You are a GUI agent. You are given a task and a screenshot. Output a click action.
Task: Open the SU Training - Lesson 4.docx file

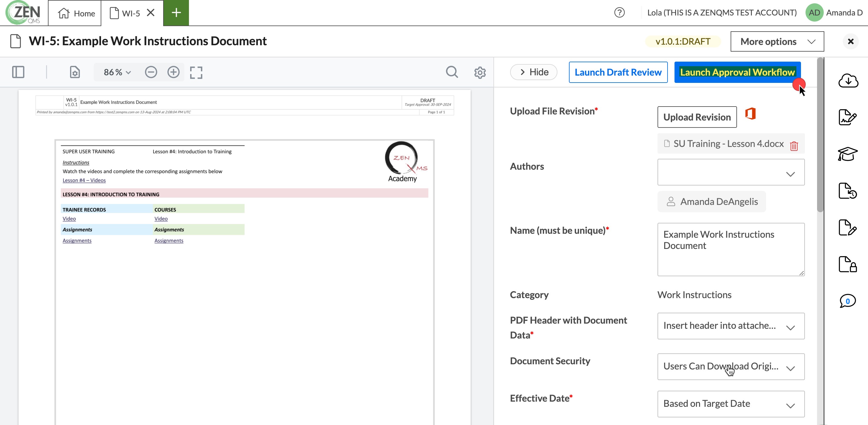pyautogui.click(x=728, y=144)
